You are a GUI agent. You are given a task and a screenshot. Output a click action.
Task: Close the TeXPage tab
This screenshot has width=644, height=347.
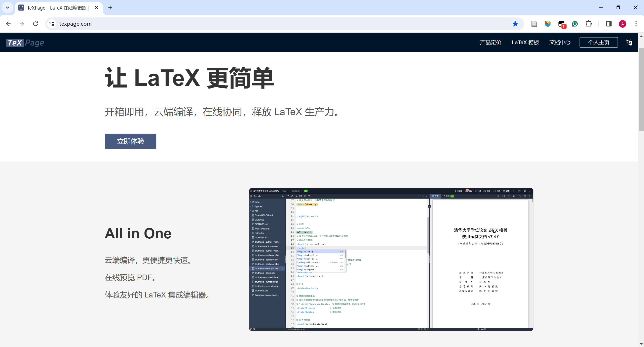pos(97,8)
